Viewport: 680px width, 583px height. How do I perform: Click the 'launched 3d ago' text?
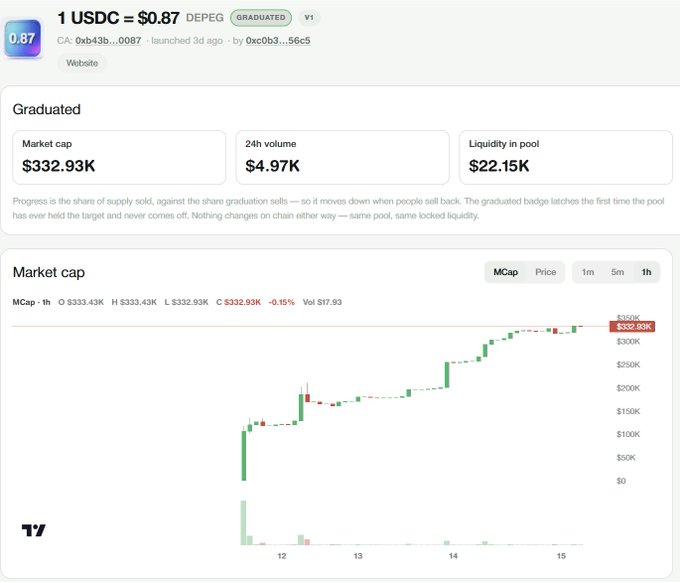[x=187, y=41]
